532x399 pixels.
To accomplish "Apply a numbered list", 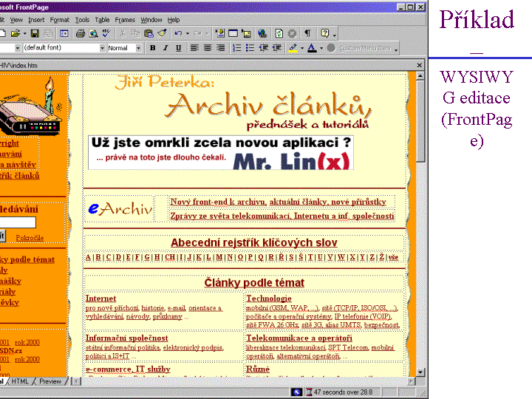I will (237, 48).
